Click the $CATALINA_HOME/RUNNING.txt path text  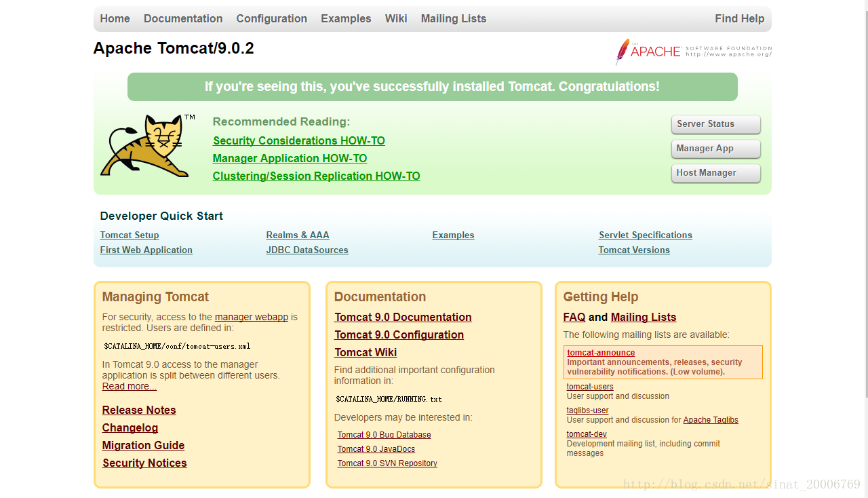[389, 399]
